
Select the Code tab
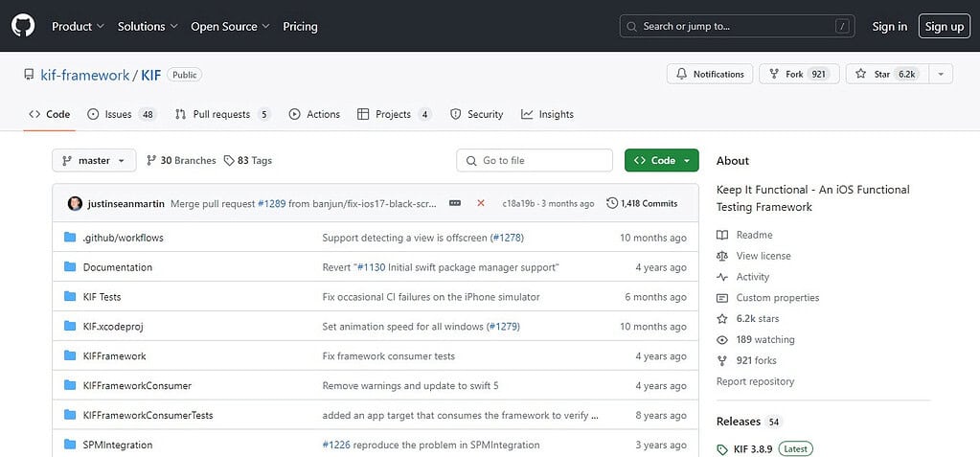click(x=50, y=114)
